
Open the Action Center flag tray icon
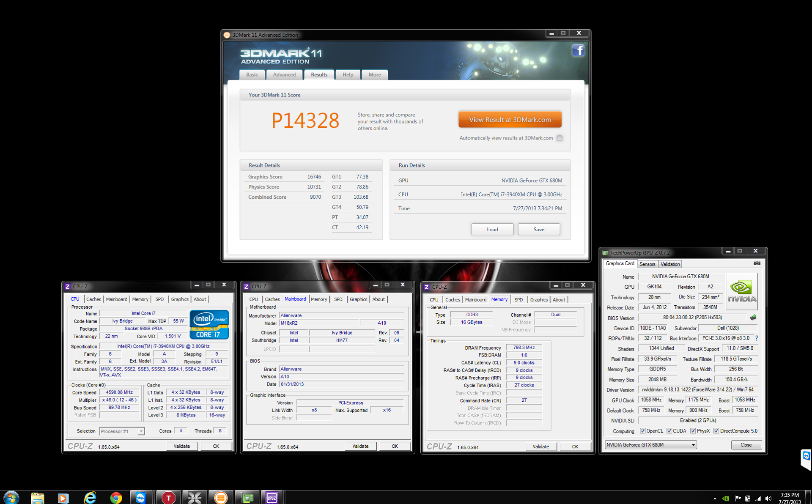point(738,498)
